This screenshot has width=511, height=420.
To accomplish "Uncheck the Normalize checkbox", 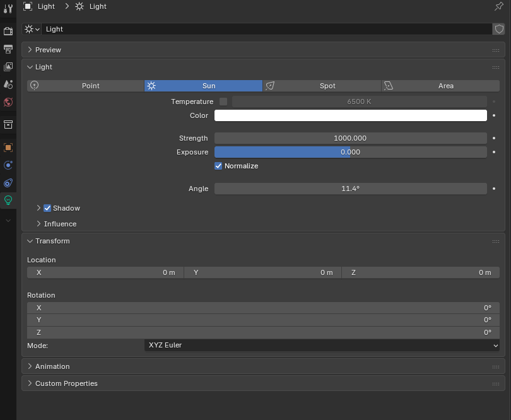I will (x=218, y=166).
